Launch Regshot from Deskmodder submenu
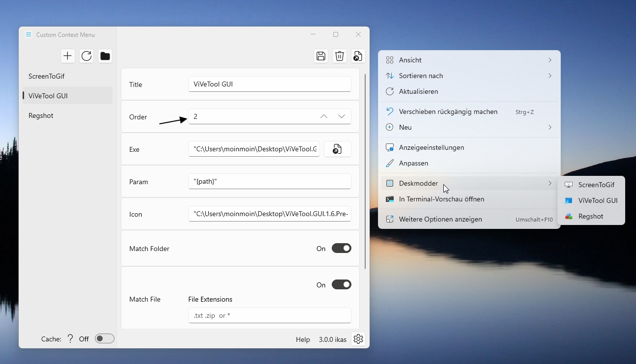The width and height of the screenshot is (636, 364). click(591, 216)
